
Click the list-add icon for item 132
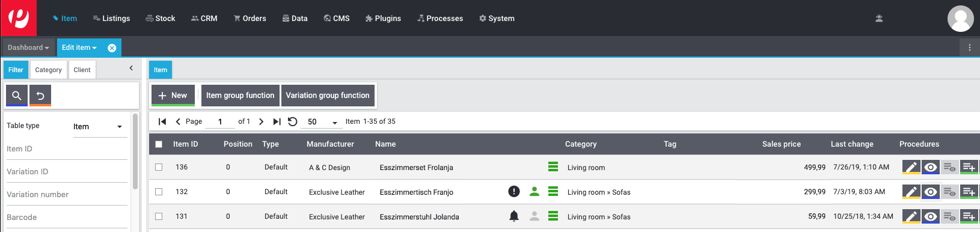click(969, 192)
